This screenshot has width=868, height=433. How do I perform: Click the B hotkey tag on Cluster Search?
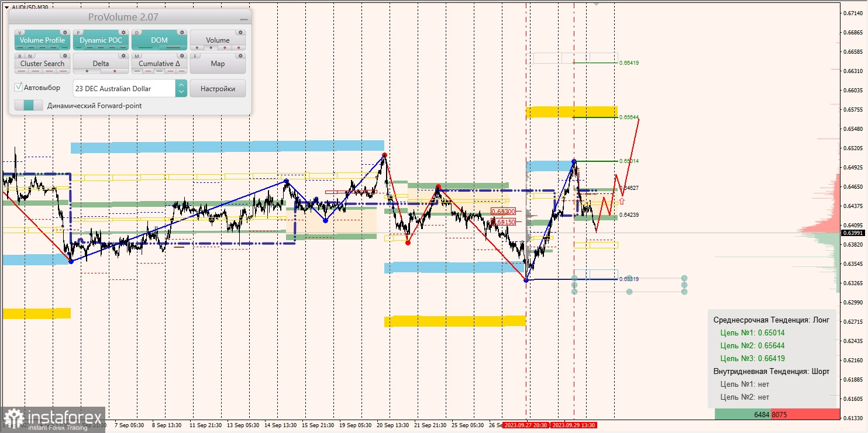[x=19, y=56]
